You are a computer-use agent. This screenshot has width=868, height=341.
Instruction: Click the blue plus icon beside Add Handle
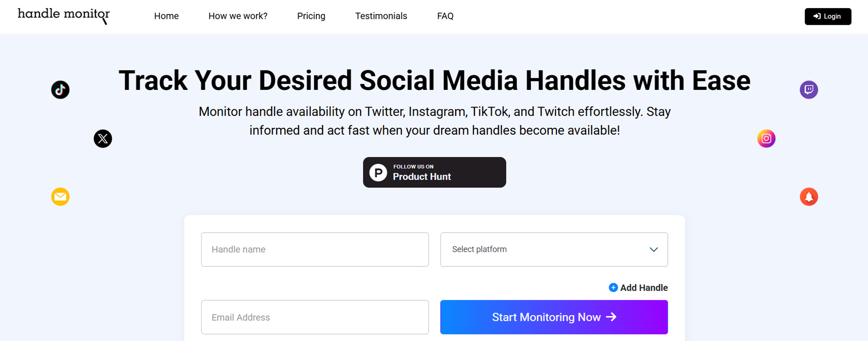pyautogui.click(x=613, y=288)
